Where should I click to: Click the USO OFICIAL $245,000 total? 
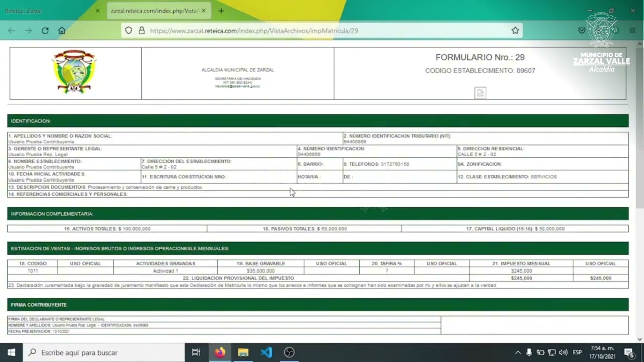click(600, 278)
